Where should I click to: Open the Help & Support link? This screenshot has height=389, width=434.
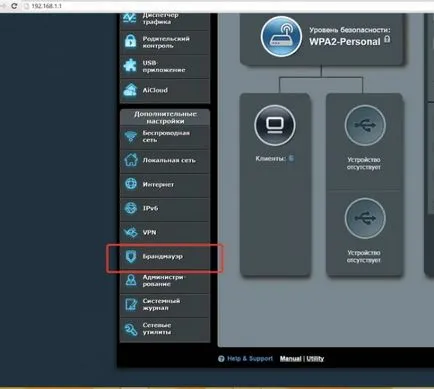point(250,359)
